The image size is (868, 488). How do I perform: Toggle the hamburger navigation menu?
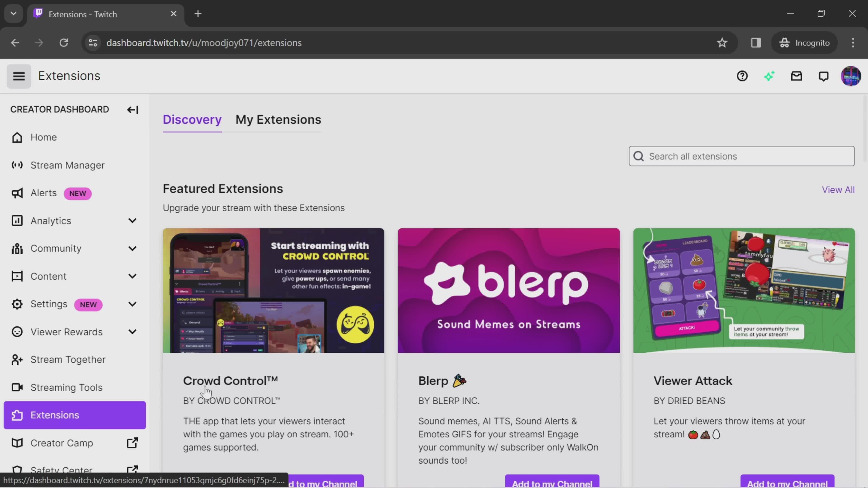[x=19, y=76]
